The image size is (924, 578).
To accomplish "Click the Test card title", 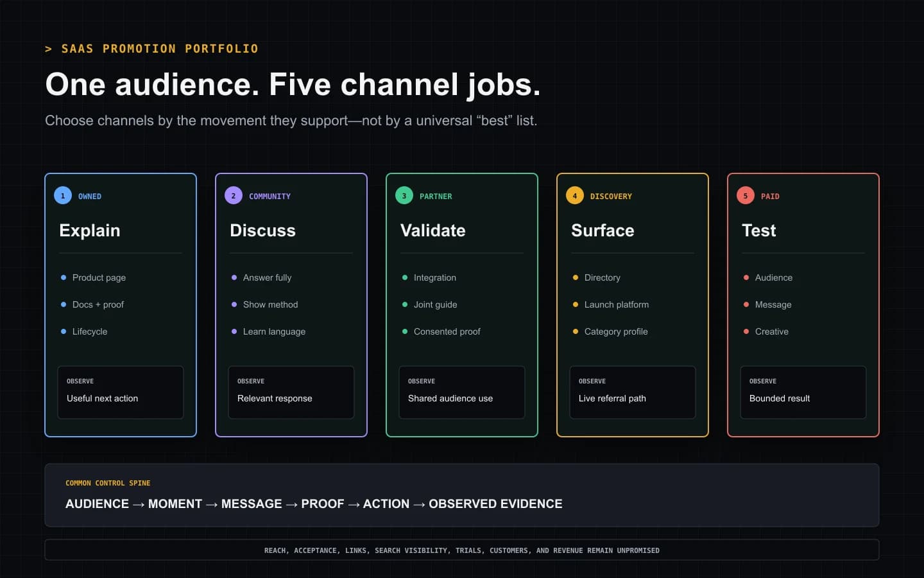I will 759,231.
